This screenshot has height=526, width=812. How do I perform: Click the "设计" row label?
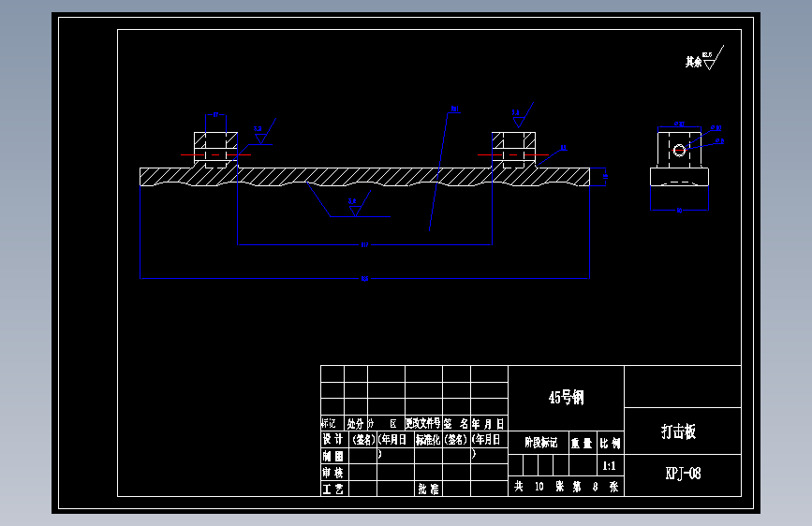[x=332, y=440]
